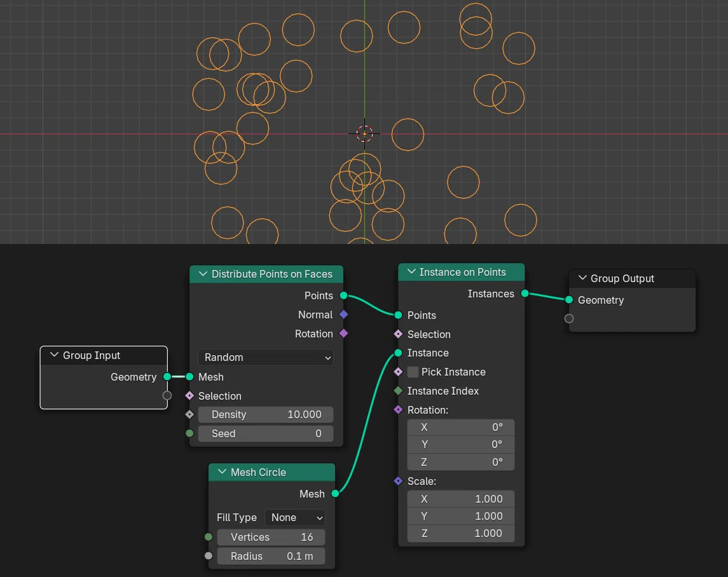Click the Instance Index socket
Screen dimensions: 728x577
click(399, 391)
